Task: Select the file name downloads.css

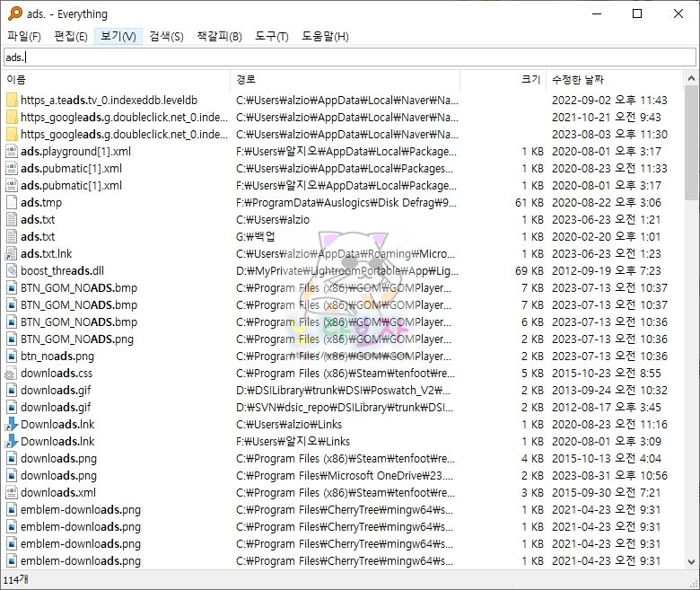Action: [x=57, y=374]
